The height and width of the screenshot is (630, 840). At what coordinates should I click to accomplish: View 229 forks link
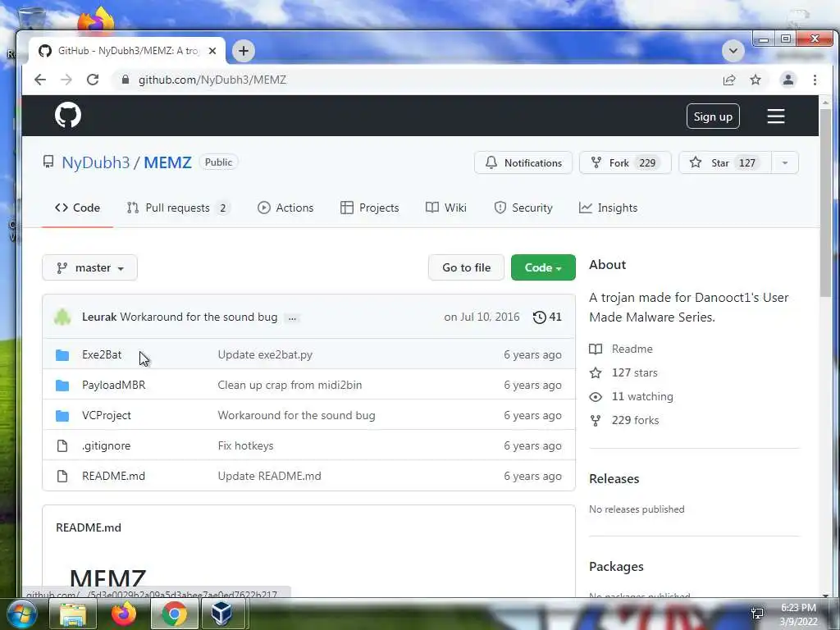636,420
